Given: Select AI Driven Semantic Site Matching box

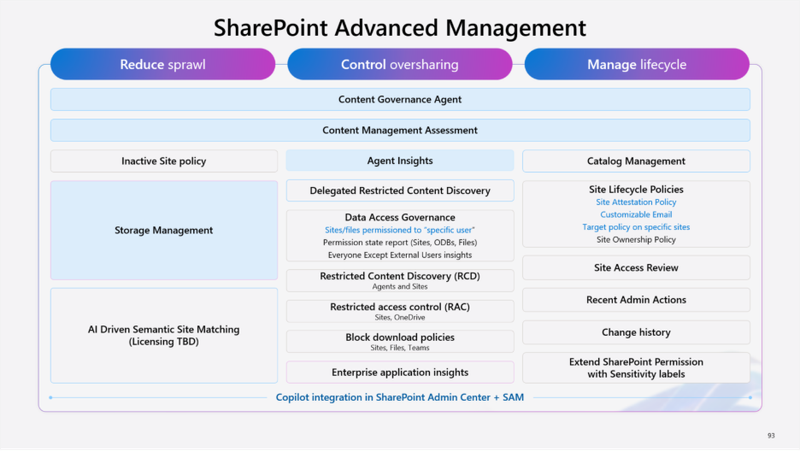Looking at the screenshot, I should tap(164, 336).
